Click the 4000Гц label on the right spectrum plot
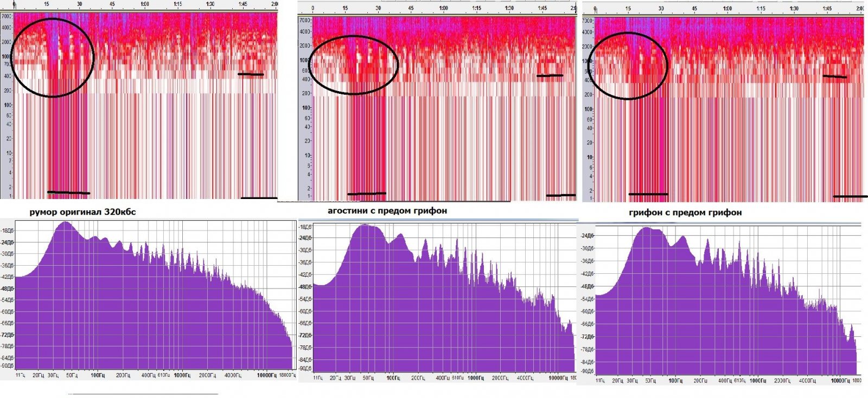868x398 pixels. click(808, 381)
